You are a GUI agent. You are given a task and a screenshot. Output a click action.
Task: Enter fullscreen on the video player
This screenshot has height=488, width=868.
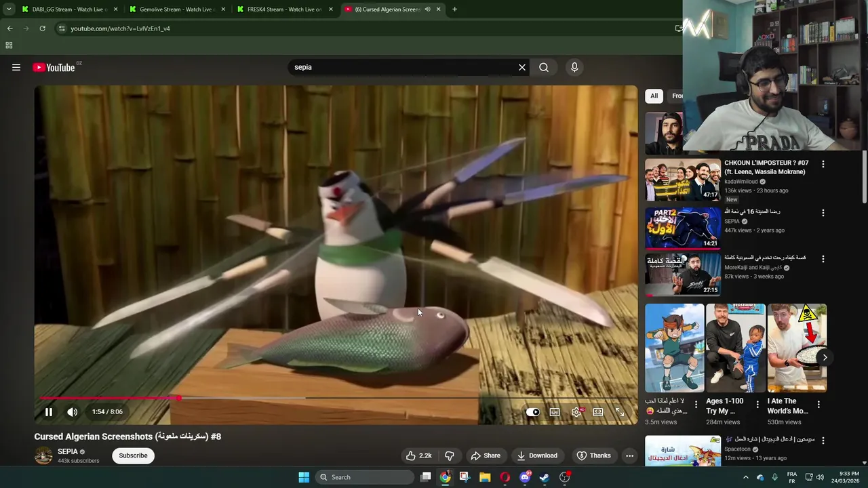(x=620, y=412)
